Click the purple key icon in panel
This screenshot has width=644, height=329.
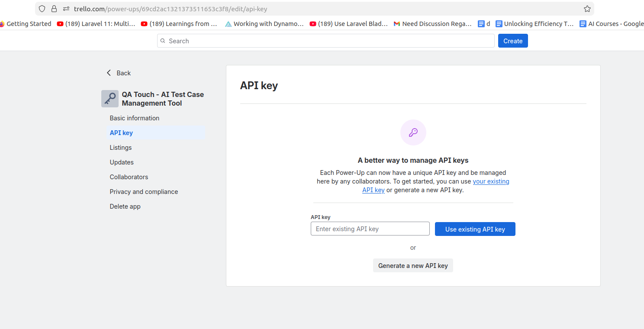point(413,132)
